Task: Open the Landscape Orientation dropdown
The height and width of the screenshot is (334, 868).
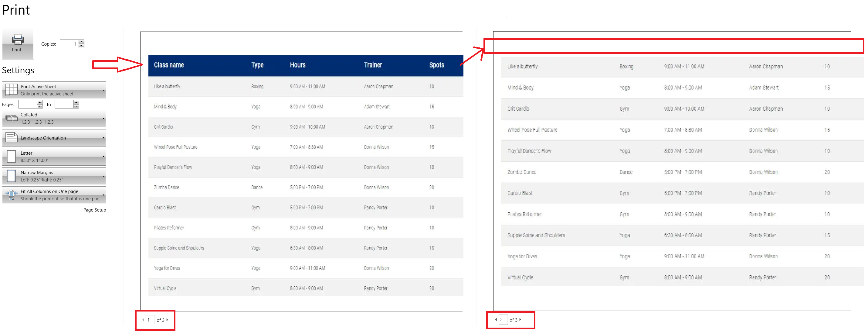Action: pos(54,138)
